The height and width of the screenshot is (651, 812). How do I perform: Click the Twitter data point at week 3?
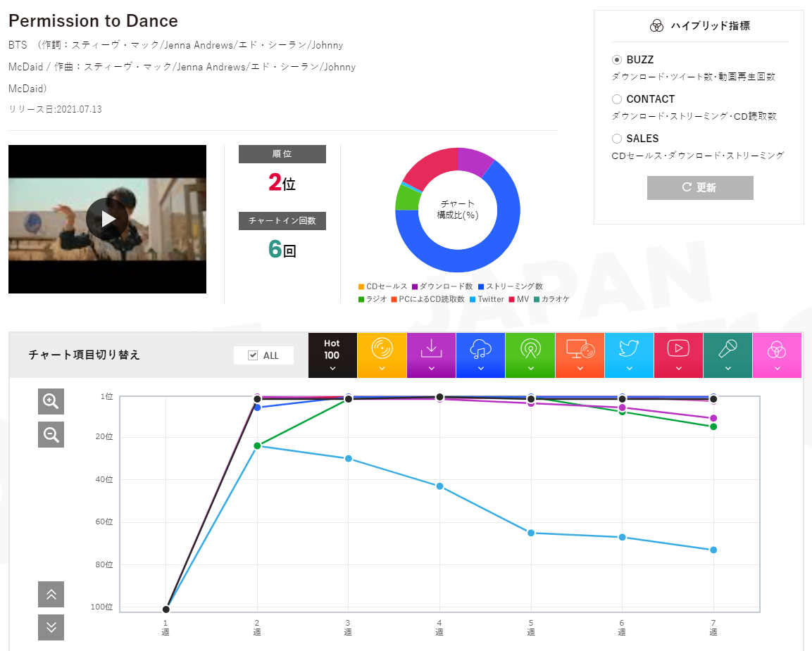pyautogui.click(x=349, y=458)
